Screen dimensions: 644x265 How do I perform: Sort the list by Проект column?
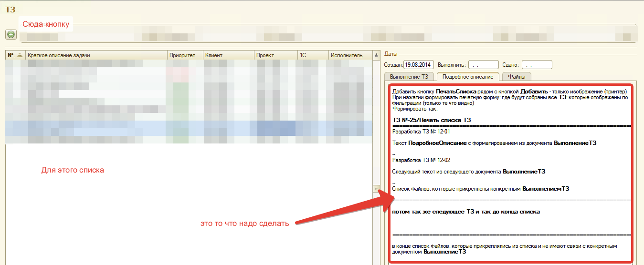275,56
